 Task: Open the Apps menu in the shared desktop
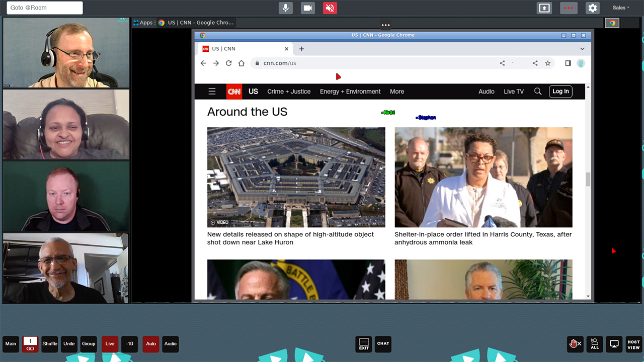143,23
